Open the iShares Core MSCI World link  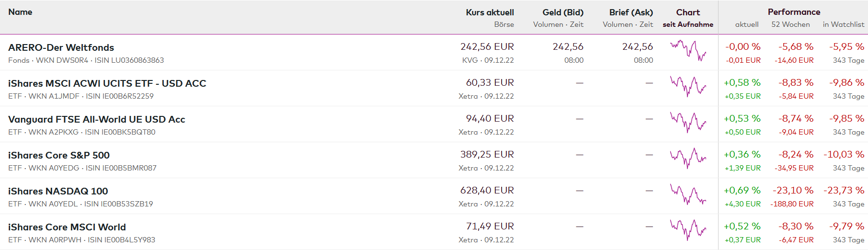pos(67,227)
